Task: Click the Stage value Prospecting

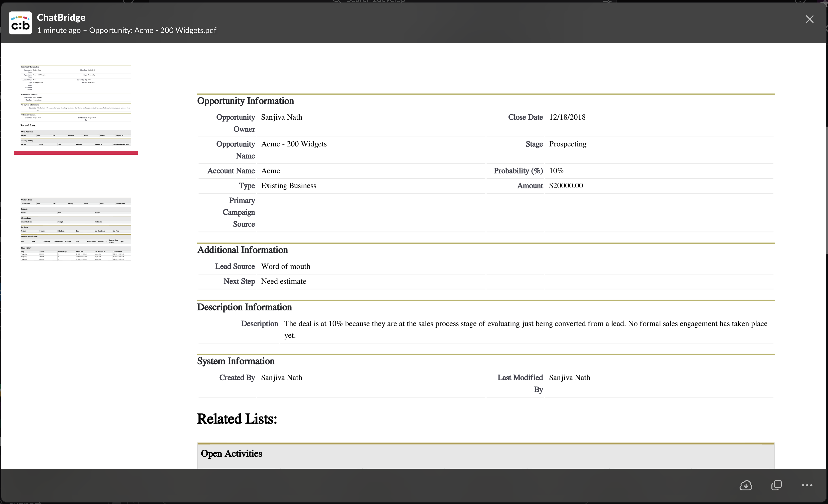Action: pyautogui.click(x=568, y=144)
